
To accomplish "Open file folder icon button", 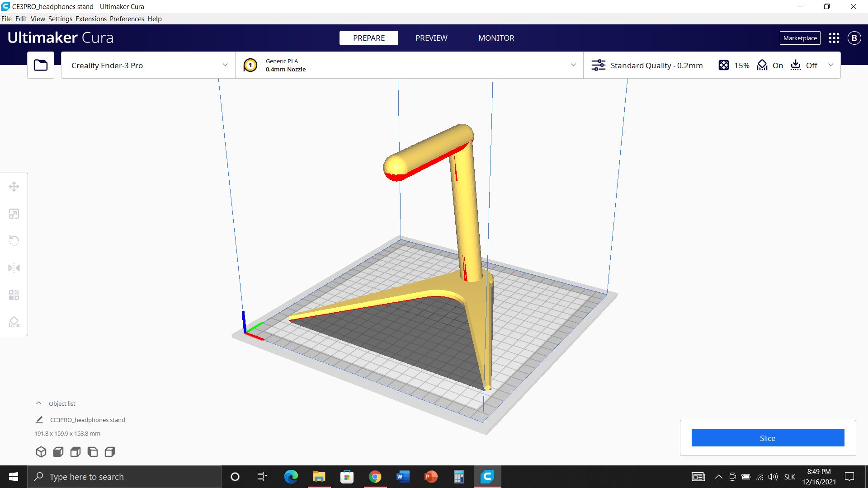I will coord(41,65).
